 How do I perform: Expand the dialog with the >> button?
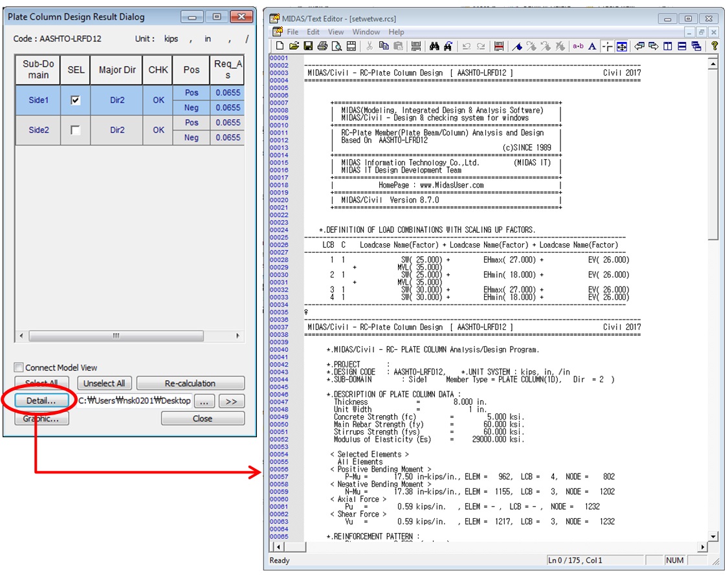[x=231, y=401]
